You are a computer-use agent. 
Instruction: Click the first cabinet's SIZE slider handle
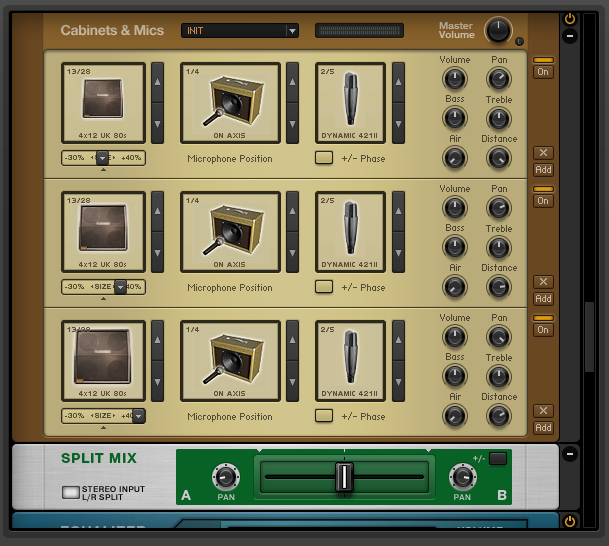(102, 158)
